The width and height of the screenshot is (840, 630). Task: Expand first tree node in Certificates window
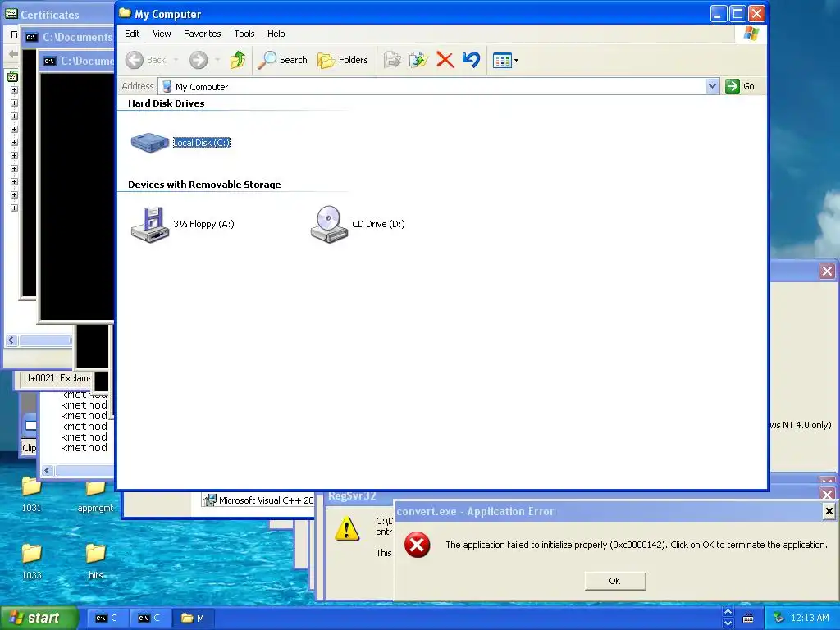click(14, 90)
